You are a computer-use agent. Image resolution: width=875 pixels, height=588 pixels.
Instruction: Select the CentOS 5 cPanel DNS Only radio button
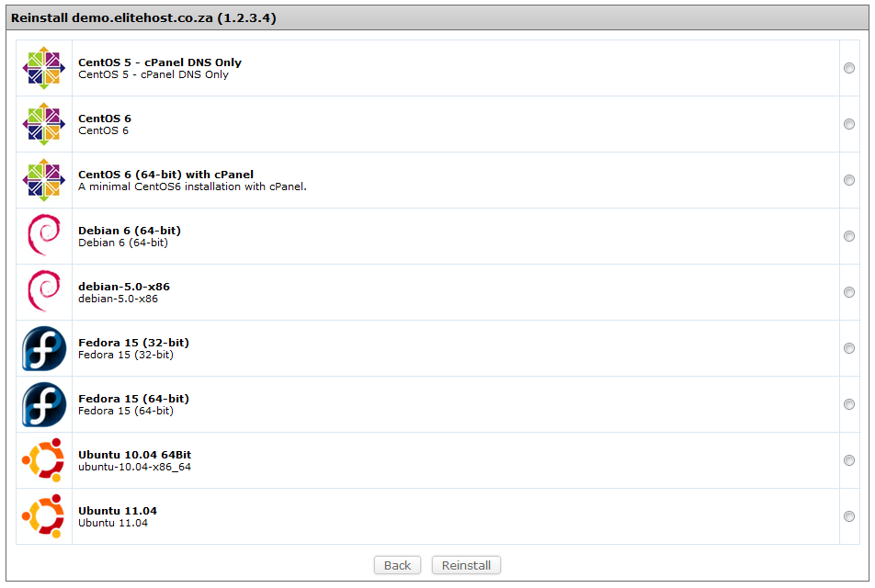(848, 68)
